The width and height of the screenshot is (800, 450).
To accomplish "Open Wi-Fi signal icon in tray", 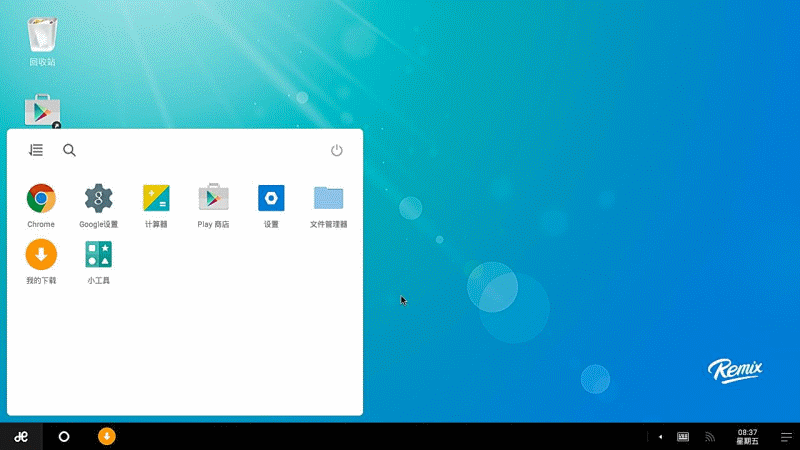I will point(710,437).
